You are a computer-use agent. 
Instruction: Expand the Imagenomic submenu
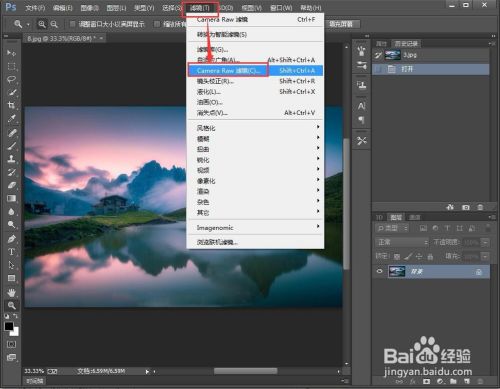click(255, 228)
